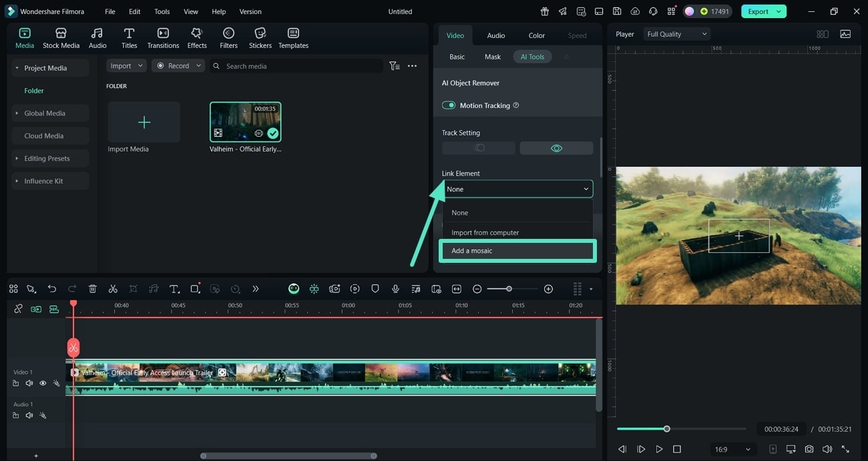Open the Link Element dropdown showing None

click(x=517, y=189)
